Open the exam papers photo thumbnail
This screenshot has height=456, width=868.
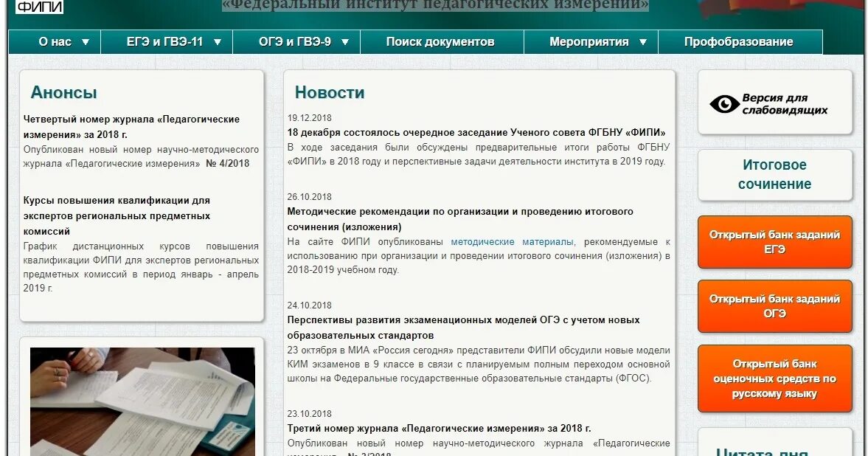pyautogui.click(x=142, y=401)
